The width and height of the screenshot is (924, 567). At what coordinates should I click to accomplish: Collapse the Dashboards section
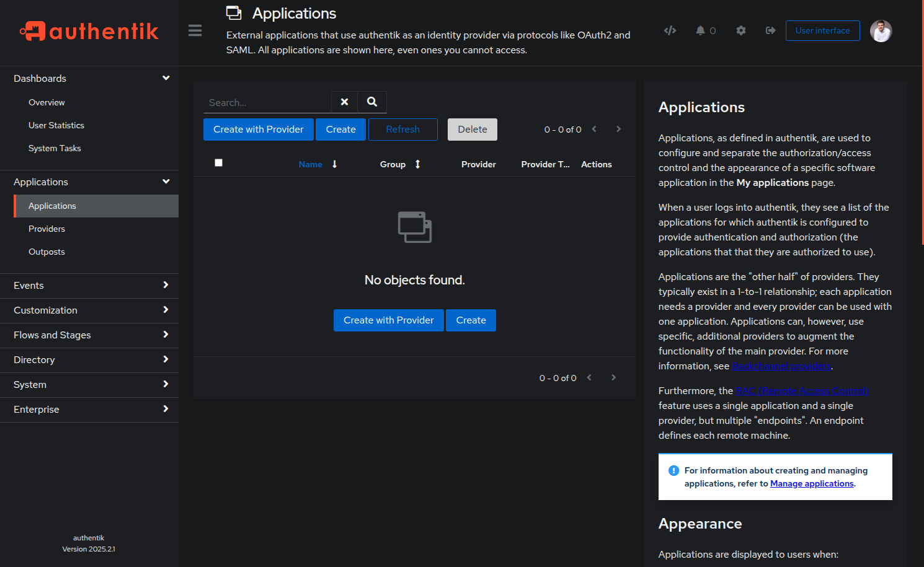point(89,79)
